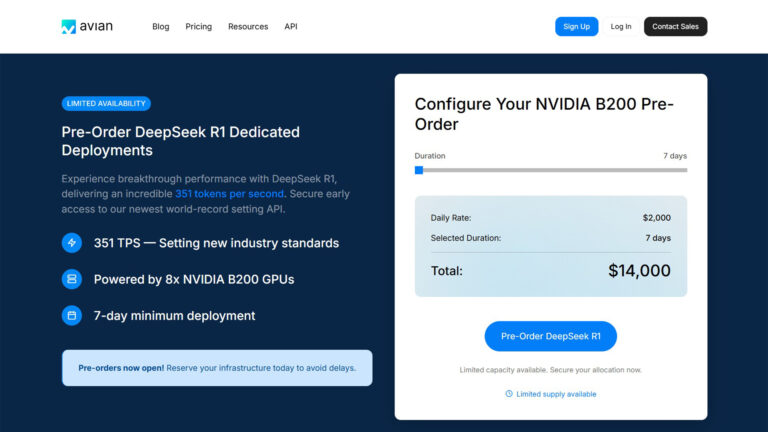The image size is (768, 432).
Task: Go to the Pricing menu item
Action: [198, 27]
